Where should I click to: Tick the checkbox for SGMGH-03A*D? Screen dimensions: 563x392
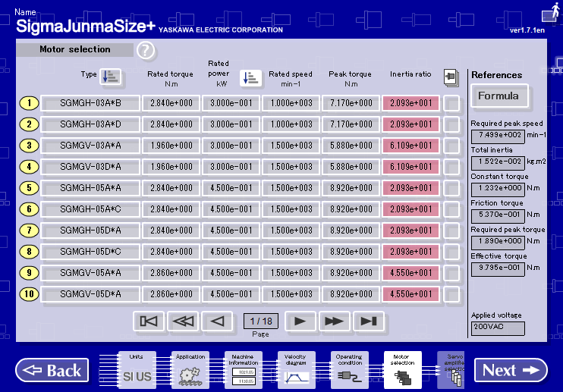pyautogui.click(x=451, y=124)
